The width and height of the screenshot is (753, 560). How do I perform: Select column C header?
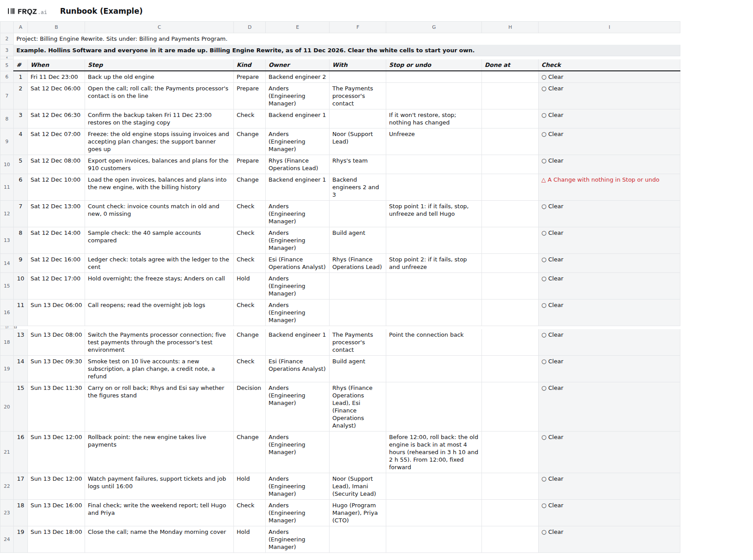click(x=159, y=27)
